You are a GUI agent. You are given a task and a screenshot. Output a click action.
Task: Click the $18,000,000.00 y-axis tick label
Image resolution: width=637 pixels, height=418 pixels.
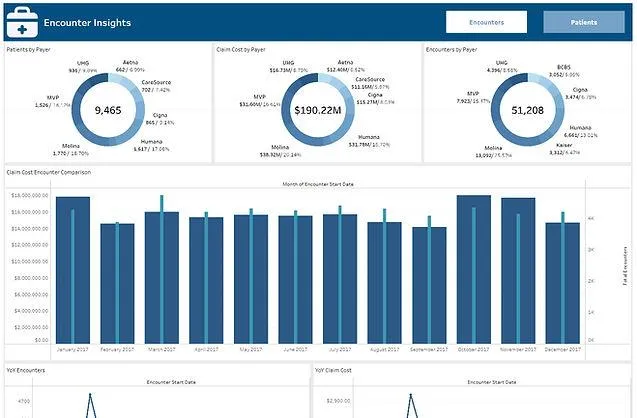click(x=30, y=196)
